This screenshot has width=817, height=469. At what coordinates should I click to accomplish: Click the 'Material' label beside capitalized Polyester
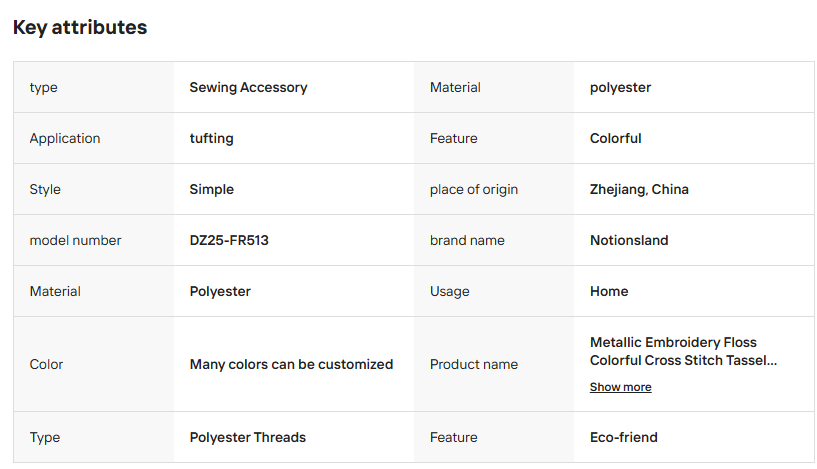pos(55,291)
